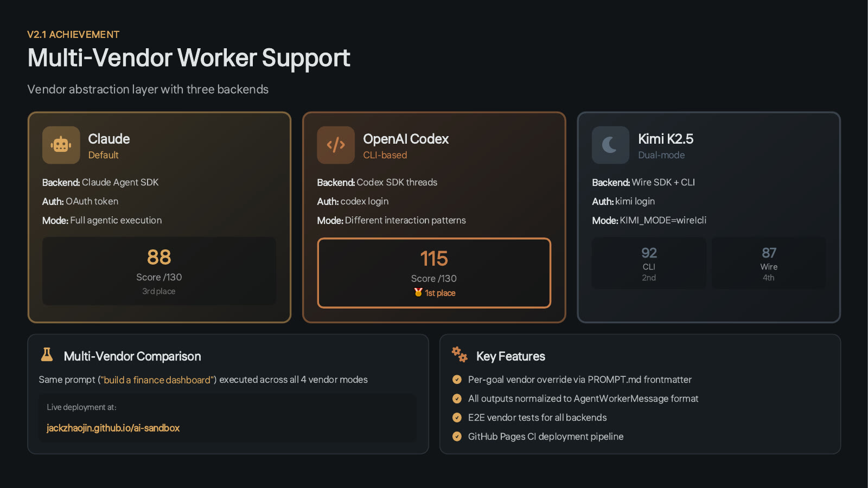Click checkmark beside AgentWorkerMessage format item
Screen dimensions: 868x488
pyautogui.click(x=457, y=399)
